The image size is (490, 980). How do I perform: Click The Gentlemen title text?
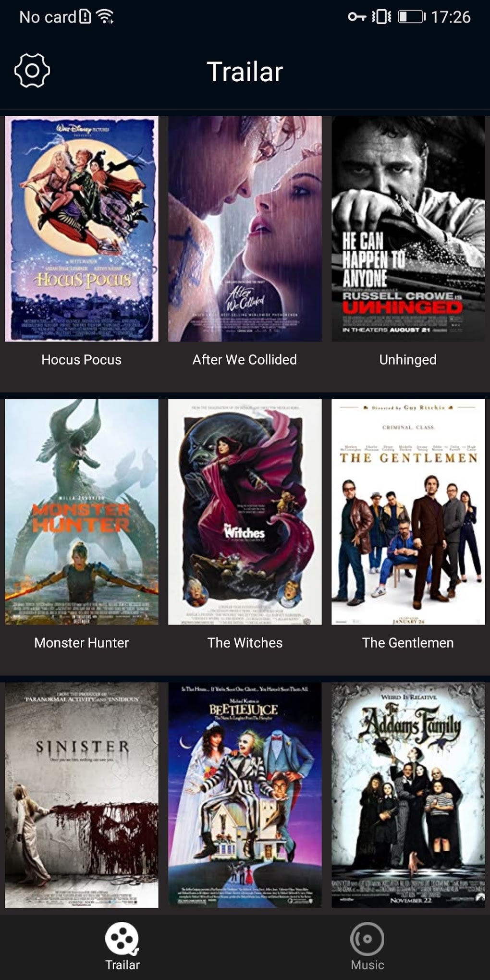click(408, 643)
